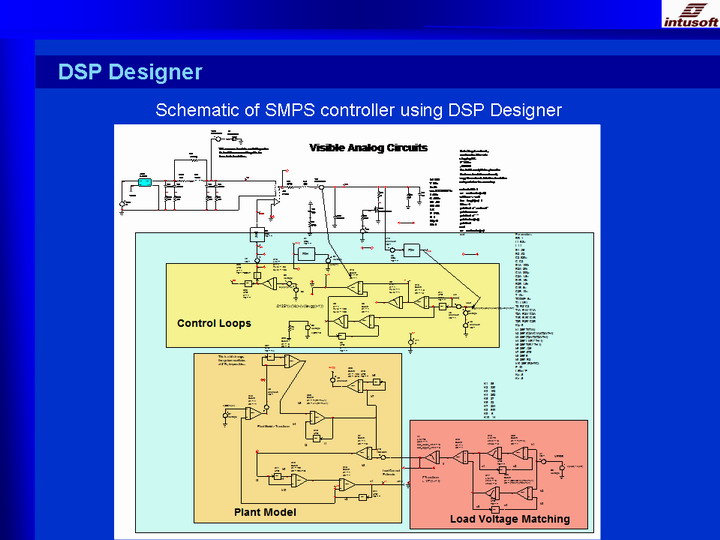Select the "DSP Designer" slide title
This screenshot has width=720, height=540.
[x=130, y=72]
